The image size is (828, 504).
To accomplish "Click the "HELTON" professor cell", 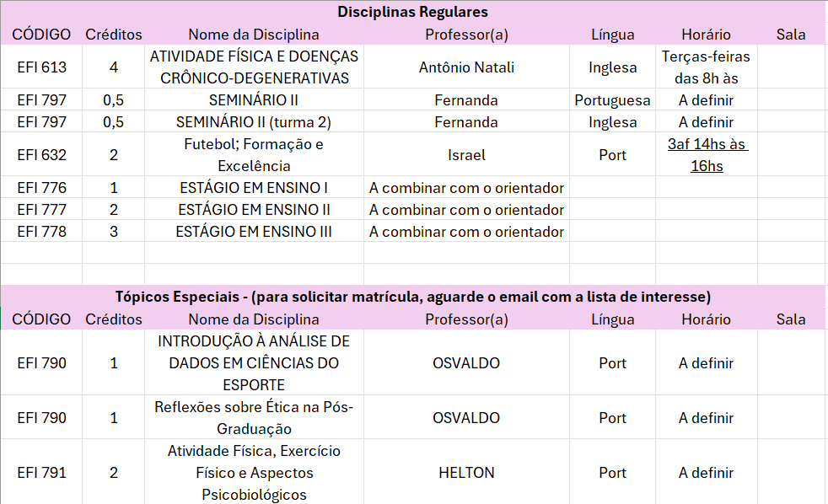I will pos(466,473).
